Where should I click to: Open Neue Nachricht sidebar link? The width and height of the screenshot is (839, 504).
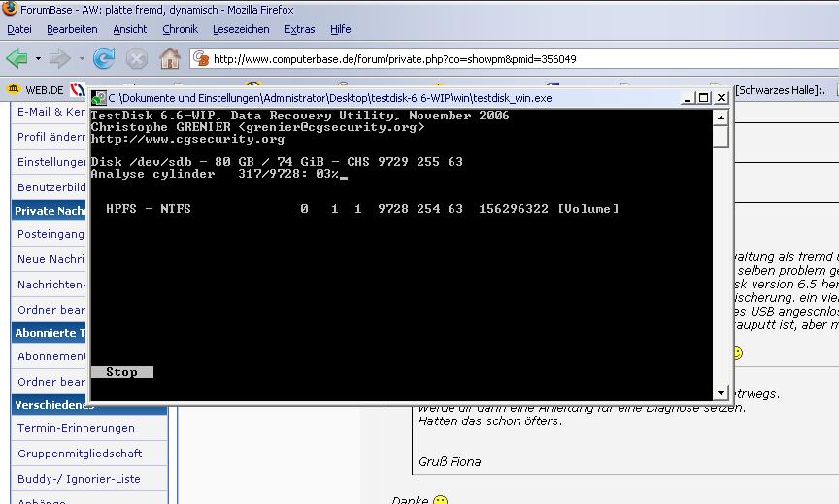click(50, 259)
